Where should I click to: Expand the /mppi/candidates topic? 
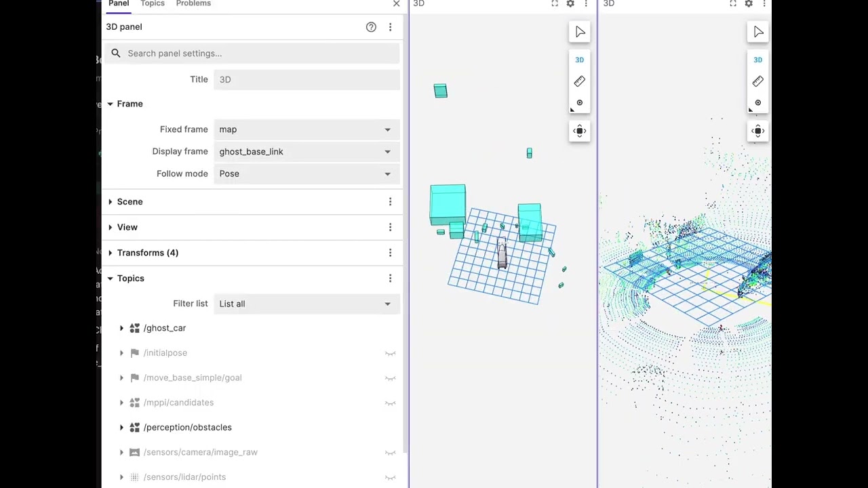click(121, 403)
